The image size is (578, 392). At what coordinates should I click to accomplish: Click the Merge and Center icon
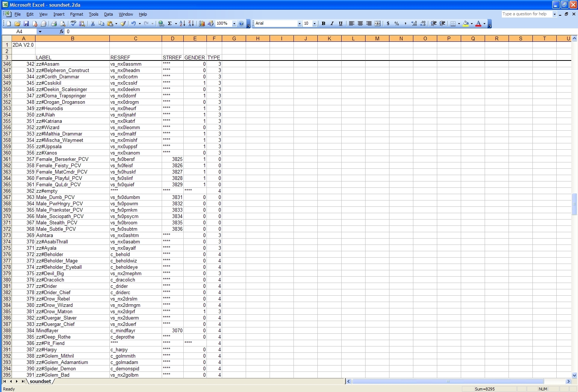tap(377, 24)
